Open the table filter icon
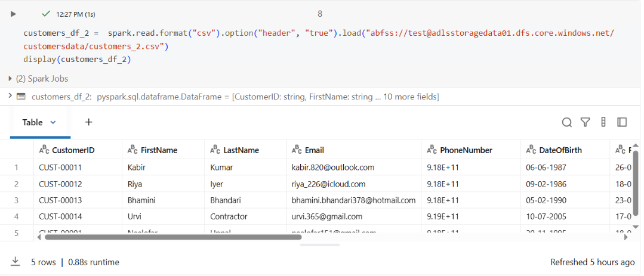This screenshot has width=644, height=276. click(x=585, y=122)
